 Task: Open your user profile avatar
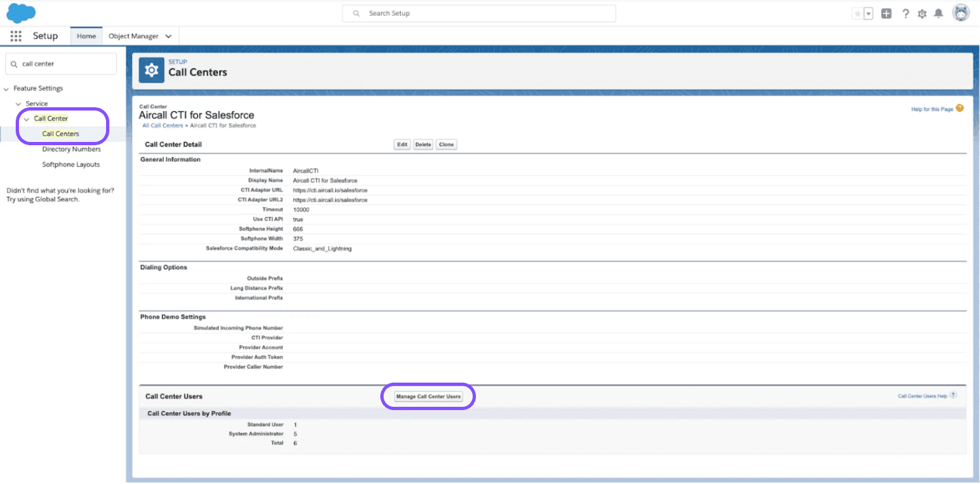(x=960, y=12)
